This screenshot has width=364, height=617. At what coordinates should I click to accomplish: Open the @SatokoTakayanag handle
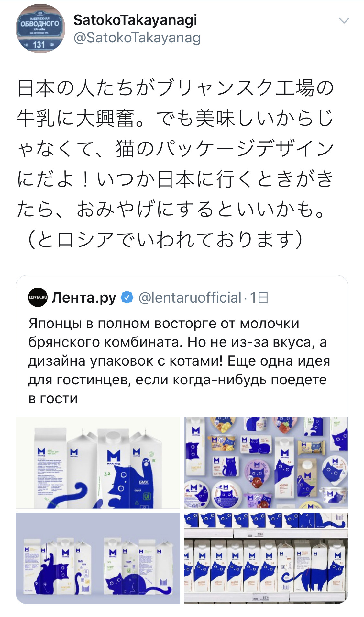pos(137,38)
